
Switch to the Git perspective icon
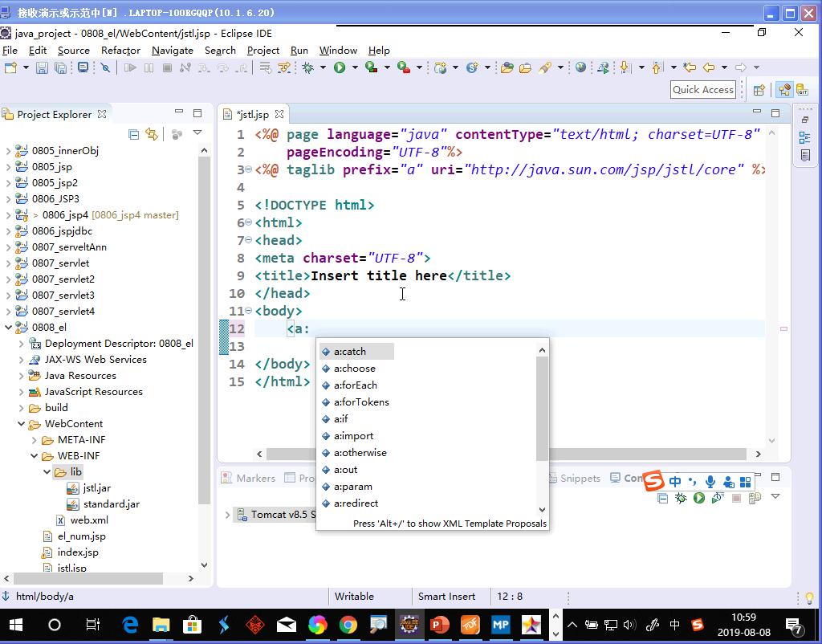pyautogui.click(x=803, y=90)
